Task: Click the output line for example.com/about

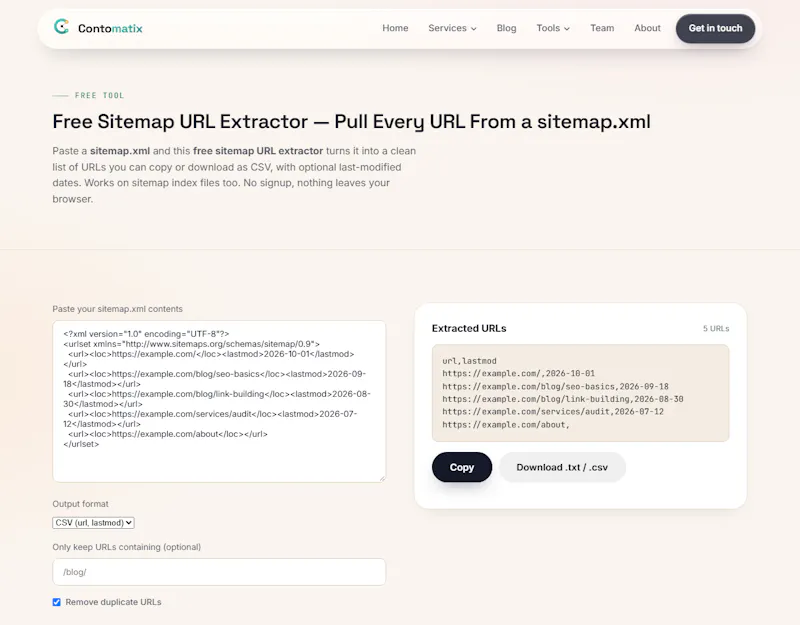Action: [x=506, y=424]
